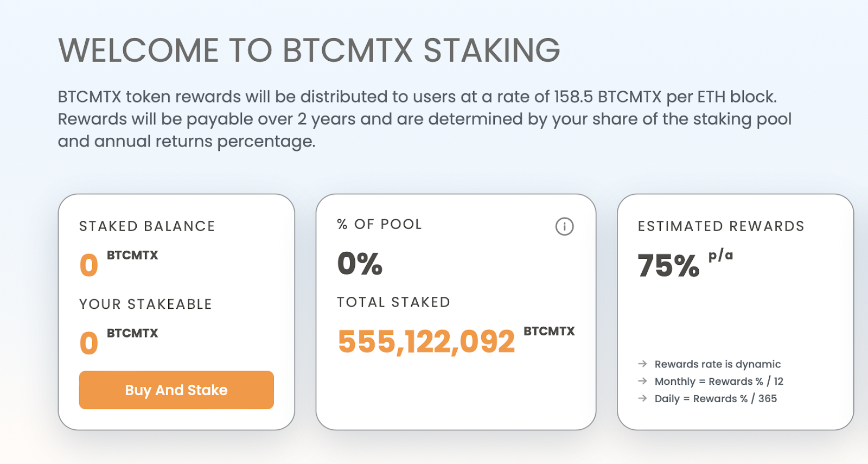This screenshot has width=868, height=464.
Task: Click the % OF POOL heading
Action: pos(379,224)
